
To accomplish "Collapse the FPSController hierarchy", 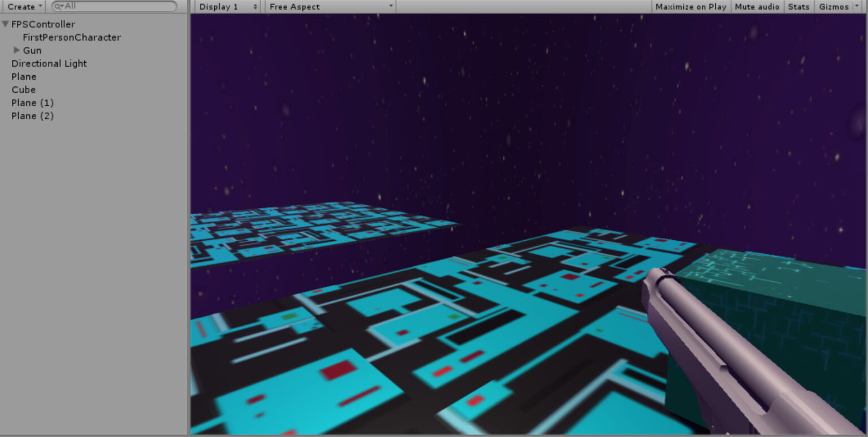I will click(5, 24).
